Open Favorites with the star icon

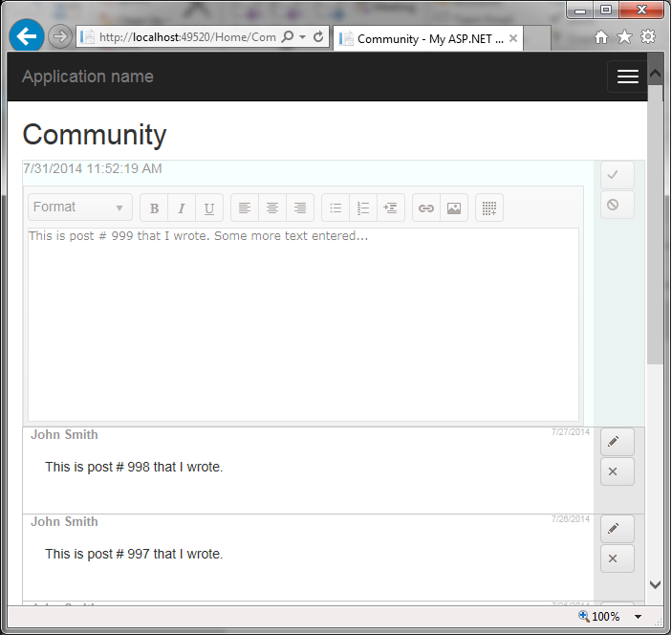[x=624, y=37]
